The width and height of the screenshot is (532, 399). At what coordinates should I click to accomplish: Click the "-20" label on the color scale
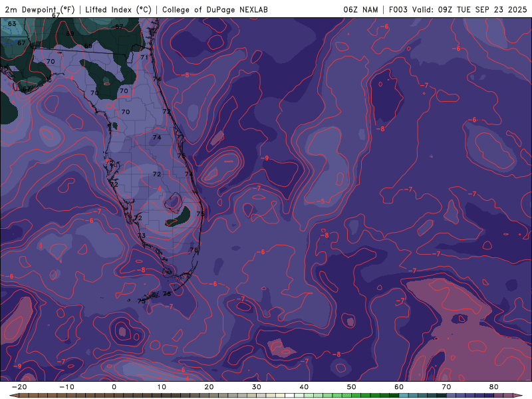(x=19, y=387)
